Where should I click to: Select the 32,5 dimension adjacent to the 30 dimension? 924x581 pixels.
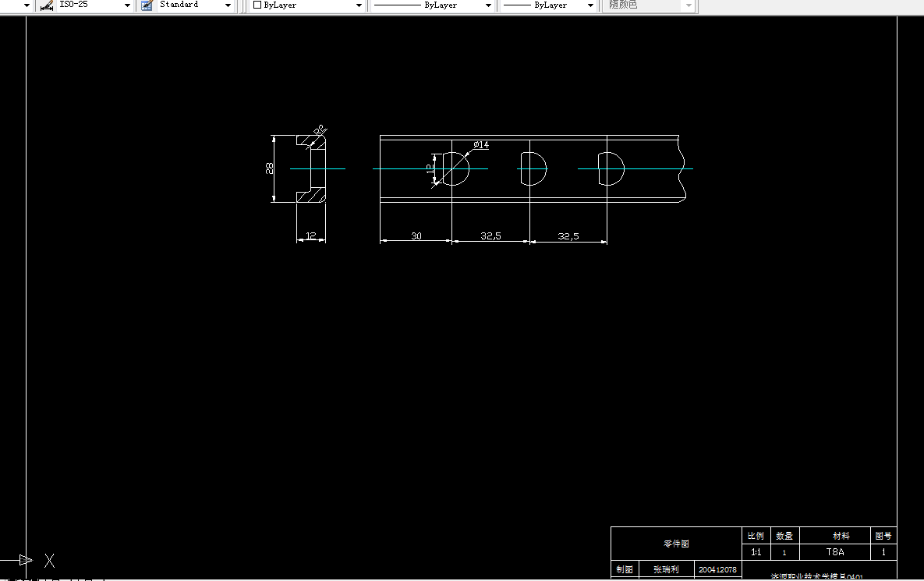point(490,236)
